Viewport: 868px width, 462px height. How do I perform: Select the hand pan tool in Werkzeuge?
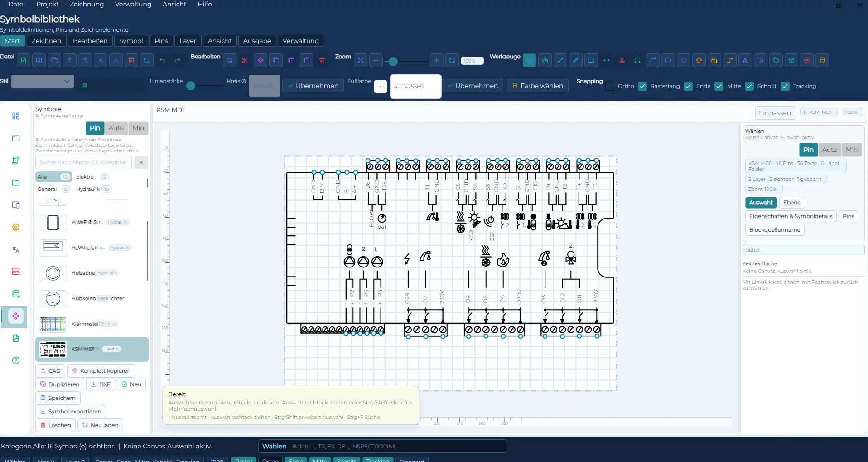tap(545, 60)
